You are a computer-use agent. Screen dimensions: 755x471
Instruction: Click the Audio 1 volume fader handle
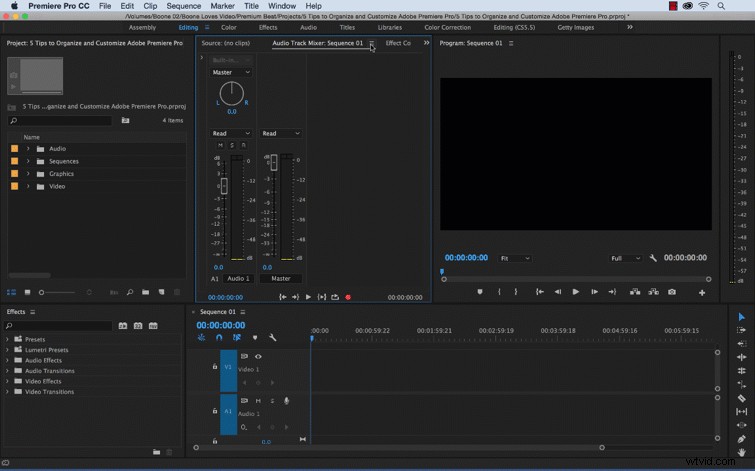click(224, 185)
